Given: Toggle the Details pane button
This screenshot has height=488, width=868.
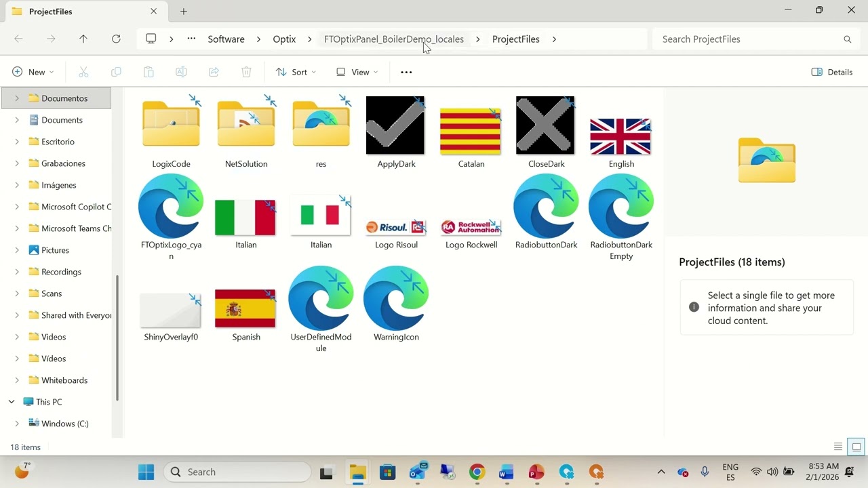Looking at the screenshot, I should [x=832, y=72].
